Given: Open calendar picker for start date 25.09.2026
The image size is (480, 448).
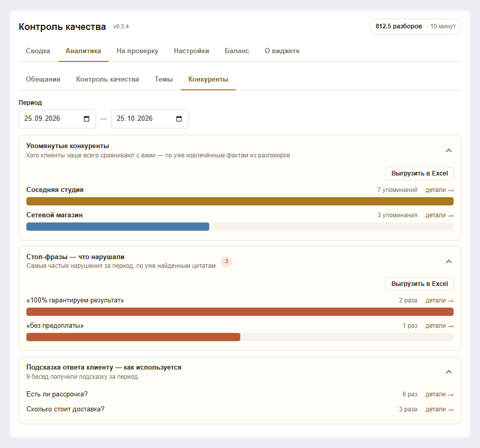Looking at the screenshot, I should (x=87, y=119).
